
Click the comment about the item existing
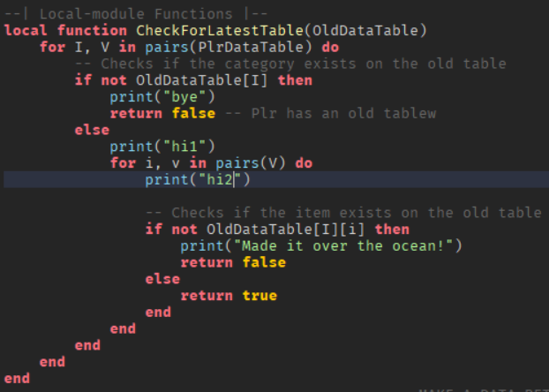(x=343, y=213)
